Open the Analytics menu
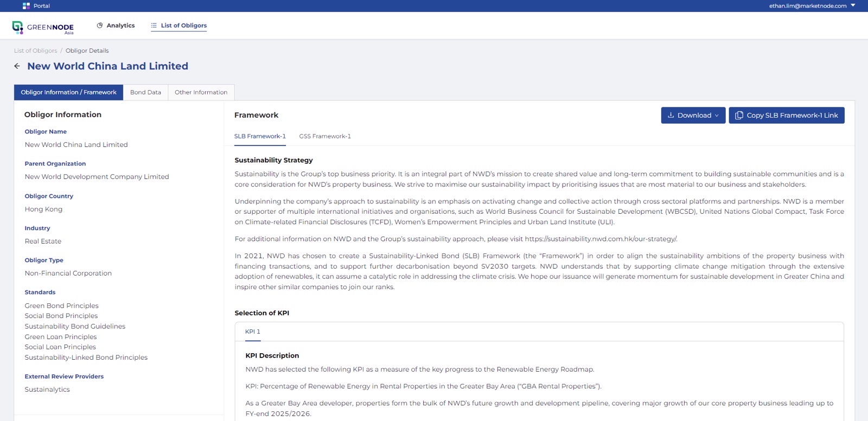The height and width of the screenshot is (421, 868). (116, 25)
